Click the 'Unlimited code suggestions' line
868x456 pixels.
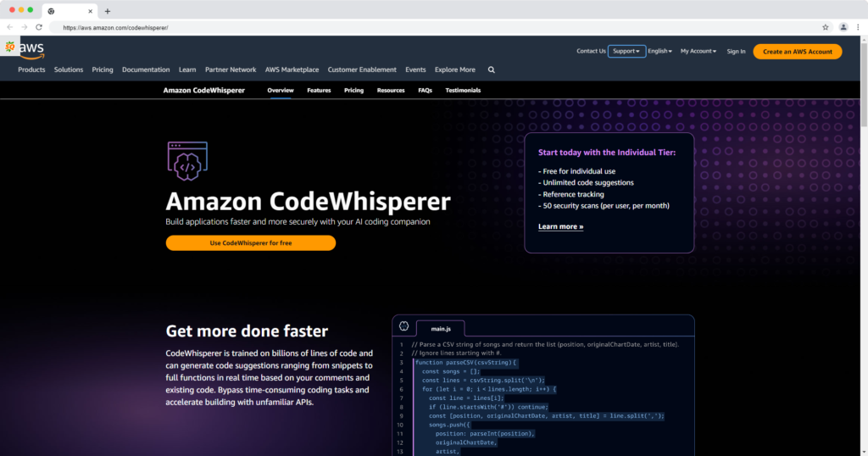[x=587, y=182]
